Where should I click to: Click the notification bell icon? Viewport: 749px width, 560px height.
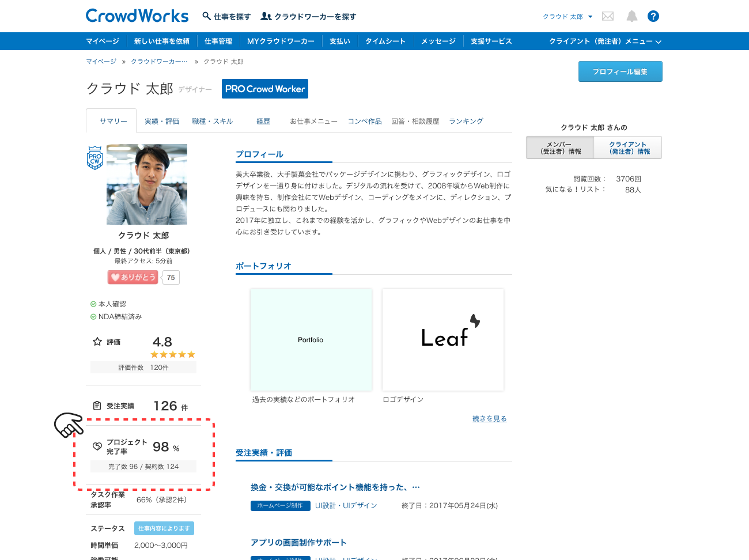pyautogui.click(x=632, y=16)
